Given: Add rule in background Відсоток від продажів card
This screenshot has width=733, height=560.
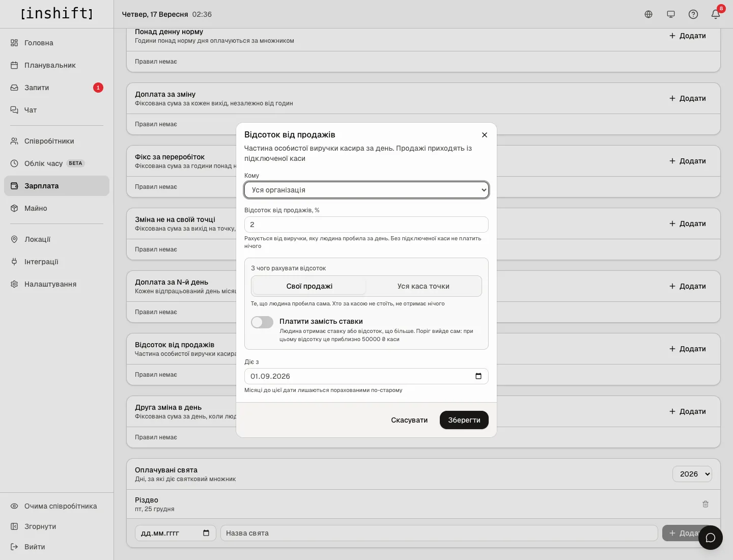Looking at the screenshot, I should click(x=687, y=349).
